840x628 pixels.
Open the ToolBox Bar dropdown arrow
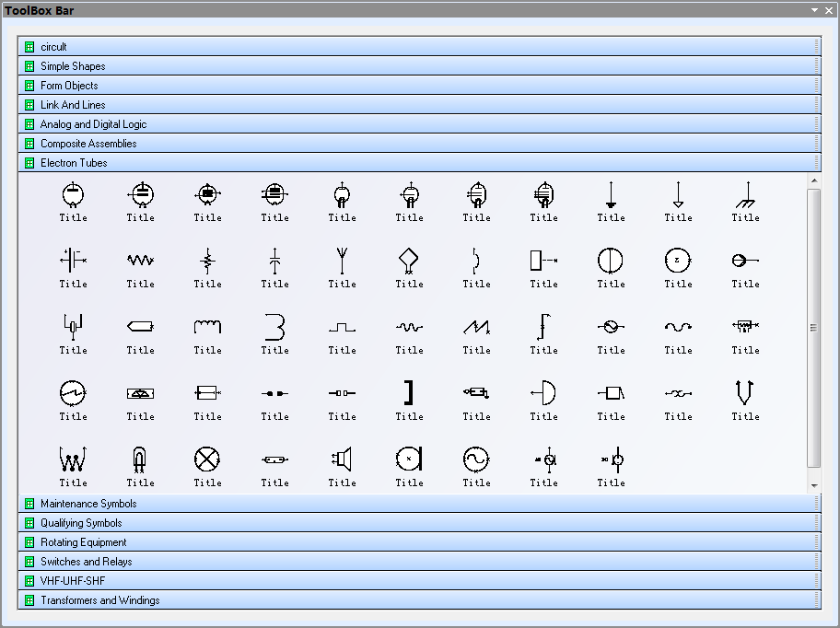814,10
